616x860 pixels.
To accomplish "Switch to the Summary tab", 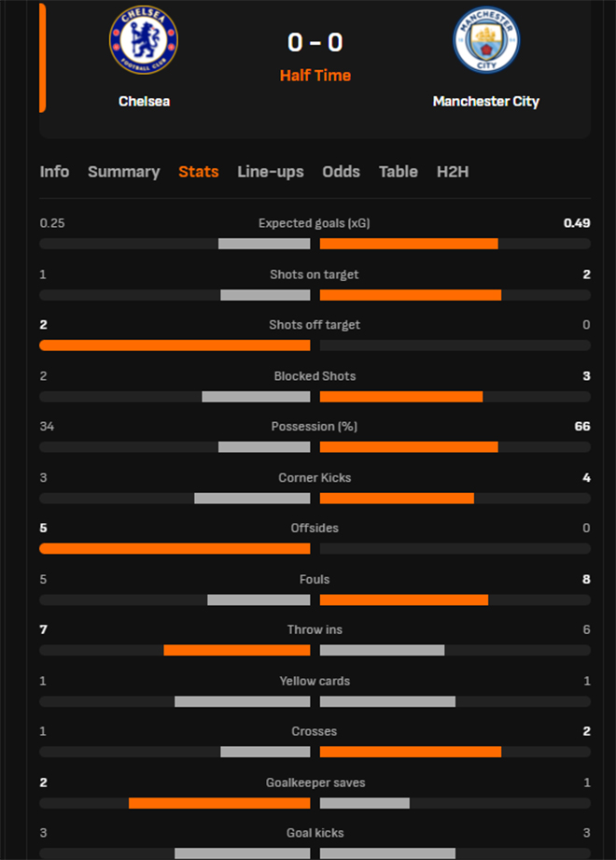I will coord(123,172).
